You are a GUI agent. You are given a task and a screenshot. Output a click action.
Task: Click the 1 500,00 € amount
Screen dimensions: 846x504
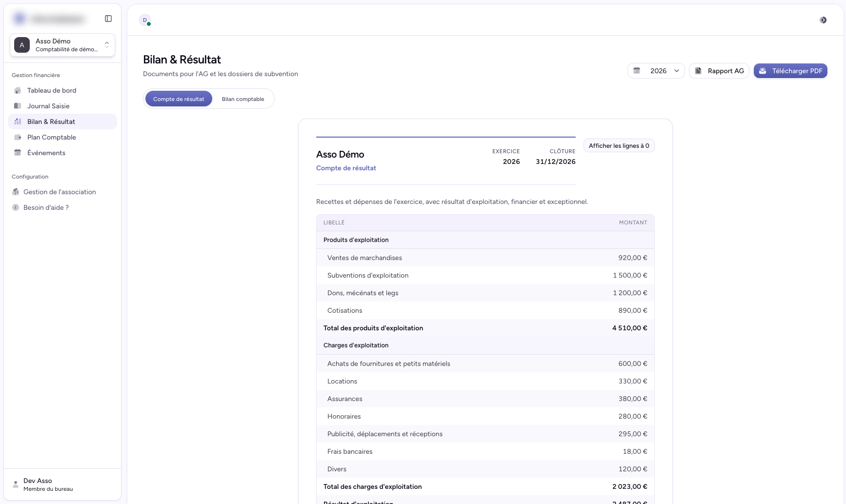(630, 275)
